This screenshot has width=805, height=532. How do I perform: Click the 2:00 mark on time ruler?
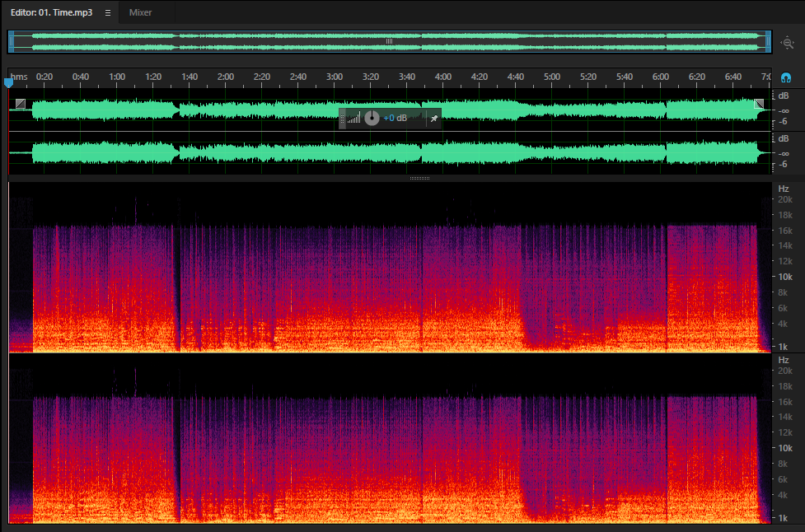pos(226,77)
